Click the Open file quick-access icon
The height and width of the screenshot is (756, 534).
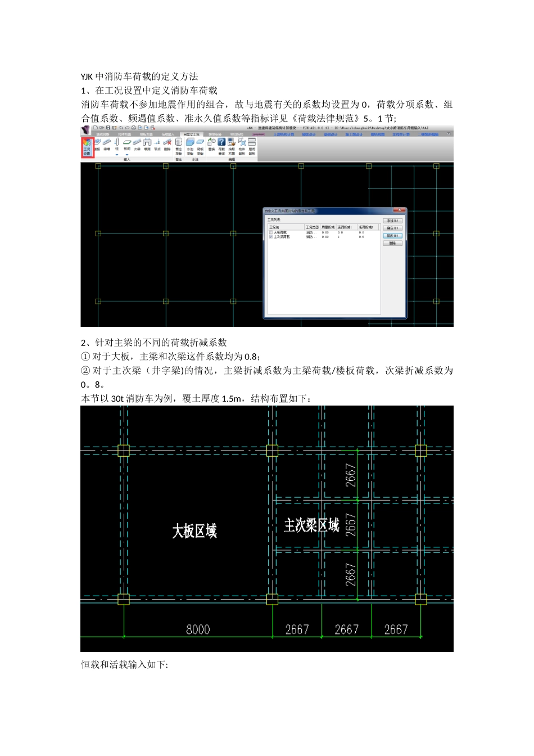click(102, 128)
